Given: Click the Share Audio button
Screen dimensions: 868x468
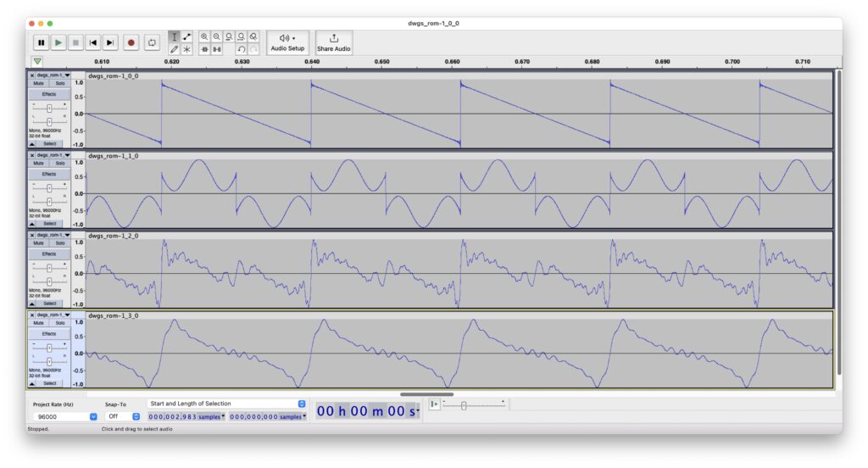Looking at the screenshot, I should point(334,42).
